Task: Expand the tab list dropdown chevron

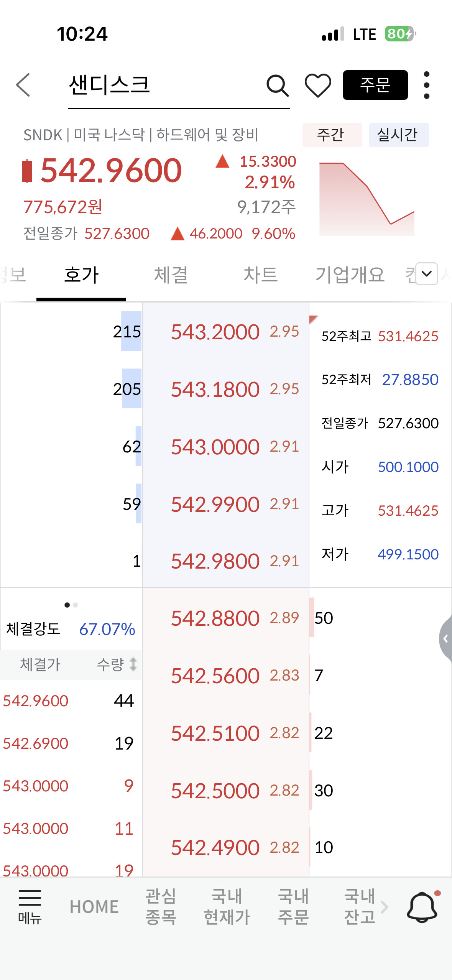Action: pos(427,273)
